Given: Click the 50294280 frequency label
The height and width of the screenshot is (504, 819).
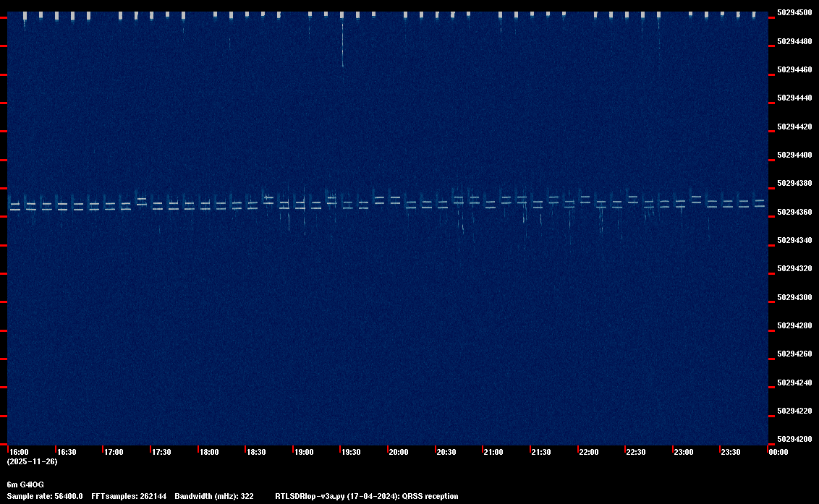Looking at the screenshot, I should pos(794,325).
